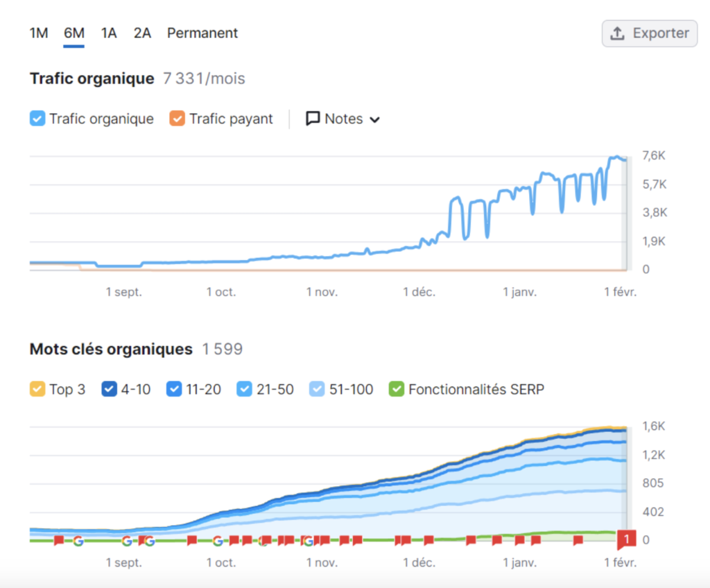This screenshot has height=588, width=710.
Task: Toggle the Trafic payant checkbox
Action: (177, 119)
